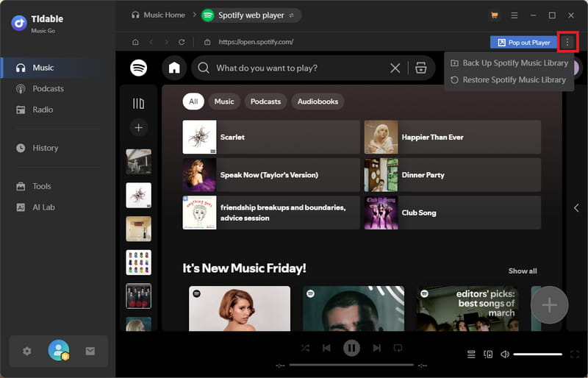Open Podcasts in Tidable sidebar

[40, 89]
